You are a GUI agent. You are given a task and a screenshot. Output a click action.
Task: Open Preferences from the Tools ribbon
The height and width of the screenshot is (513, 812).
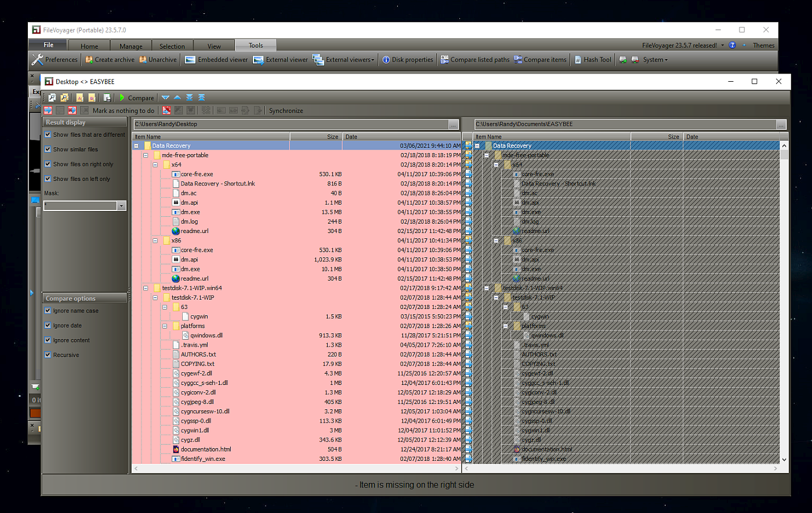coord(55,60)
